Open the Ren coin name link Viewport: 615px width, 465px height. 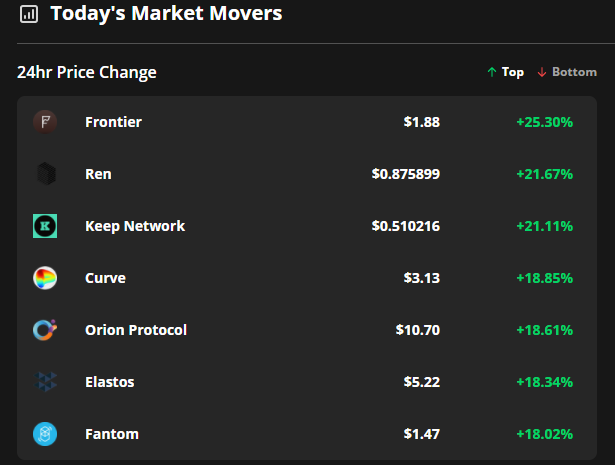tap(98, 174)
